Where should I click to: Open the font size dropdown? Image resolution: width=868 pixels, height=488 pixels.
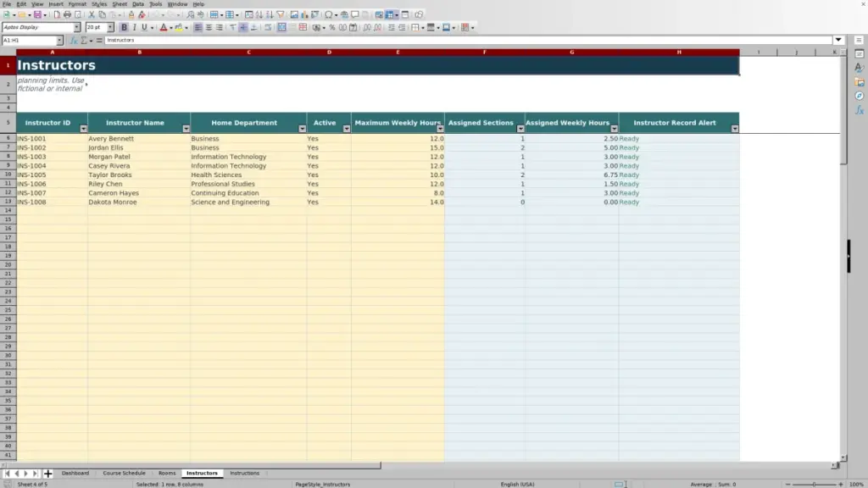(x=110, y=27)
